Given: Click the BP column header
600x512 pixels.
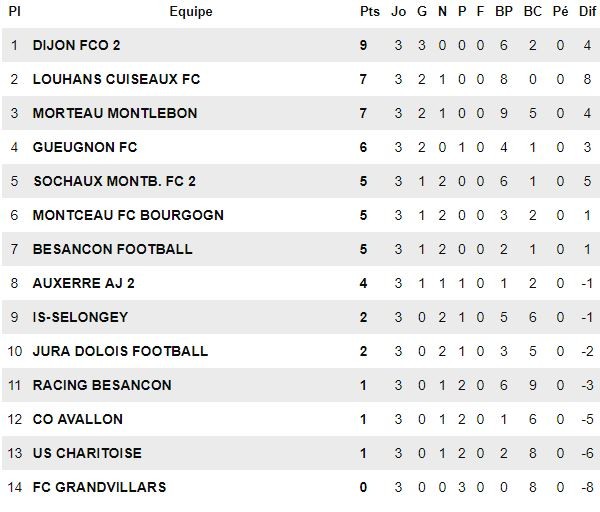Looking at the screenshot, I should coord(504,12).
